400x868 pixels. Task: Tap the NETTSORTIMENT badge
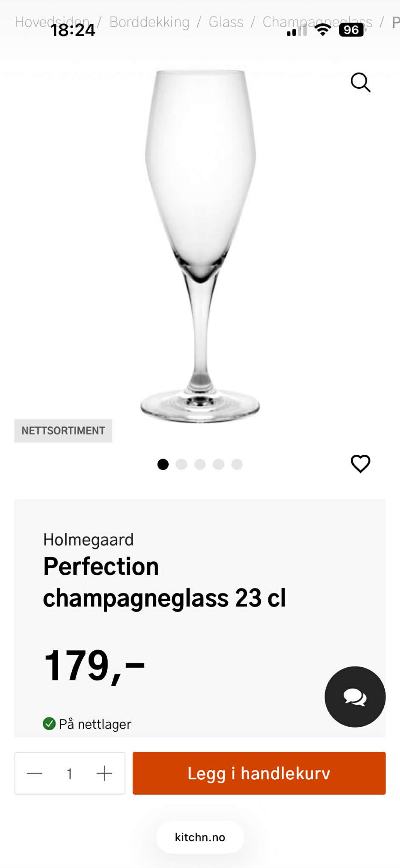coord(63,431)
